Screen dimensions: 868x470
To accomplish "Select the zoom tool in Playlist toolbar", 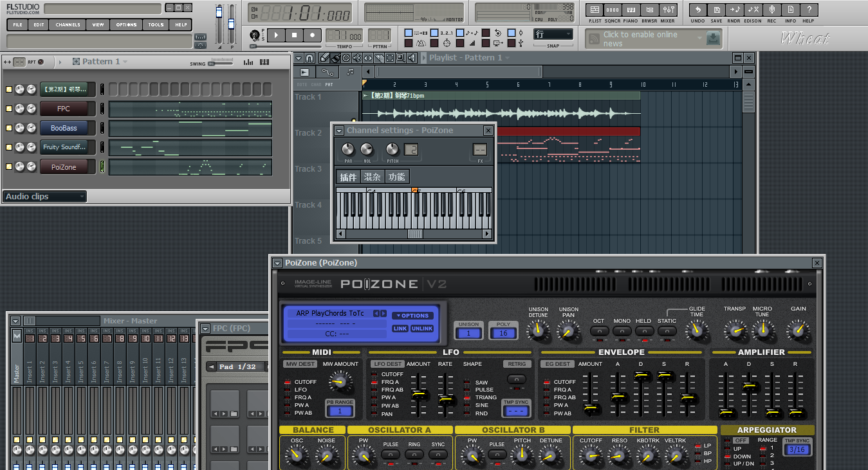I will 401,58.
